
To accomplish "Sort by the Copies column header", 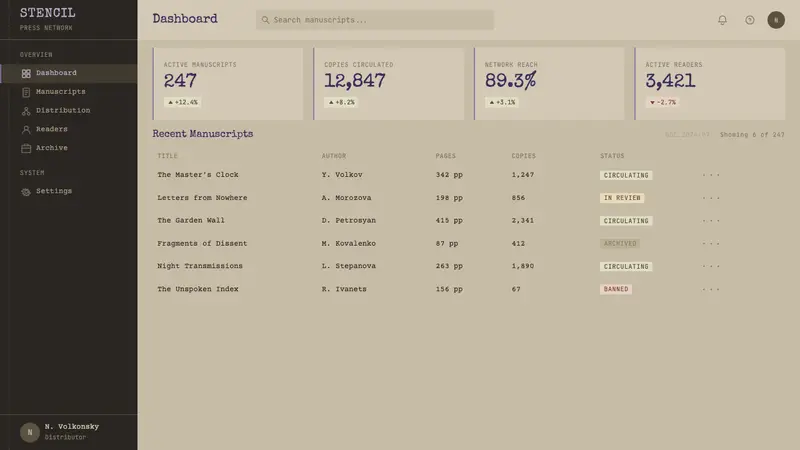I will click(x=523, y=156).
